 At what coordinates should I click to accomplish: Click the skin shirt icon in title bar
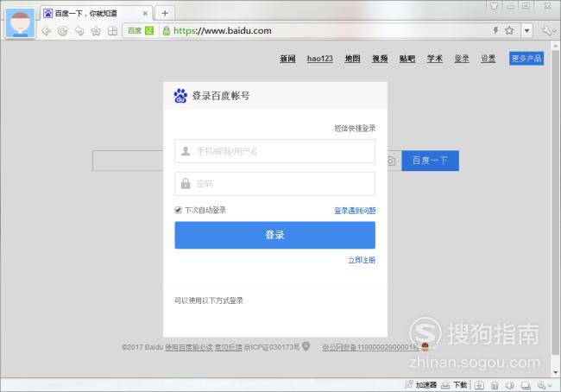tap(494, 6)
